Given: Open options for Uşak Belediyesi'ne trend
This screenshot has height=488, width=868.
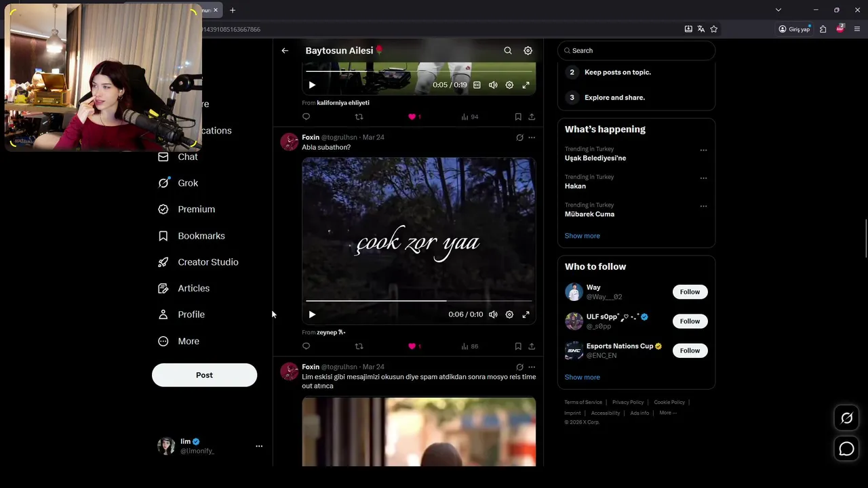Looking at the screenshot, I should coord(703,150).
